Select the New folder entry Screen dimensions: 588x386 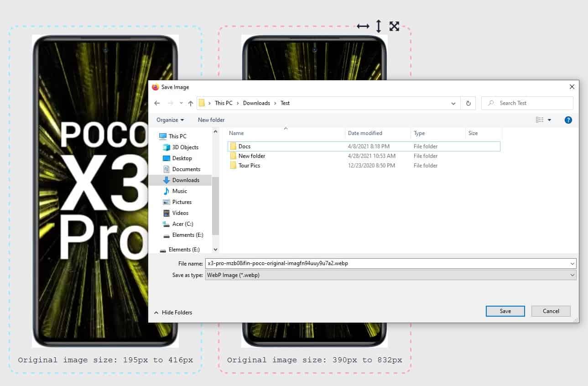pos(252,156)
